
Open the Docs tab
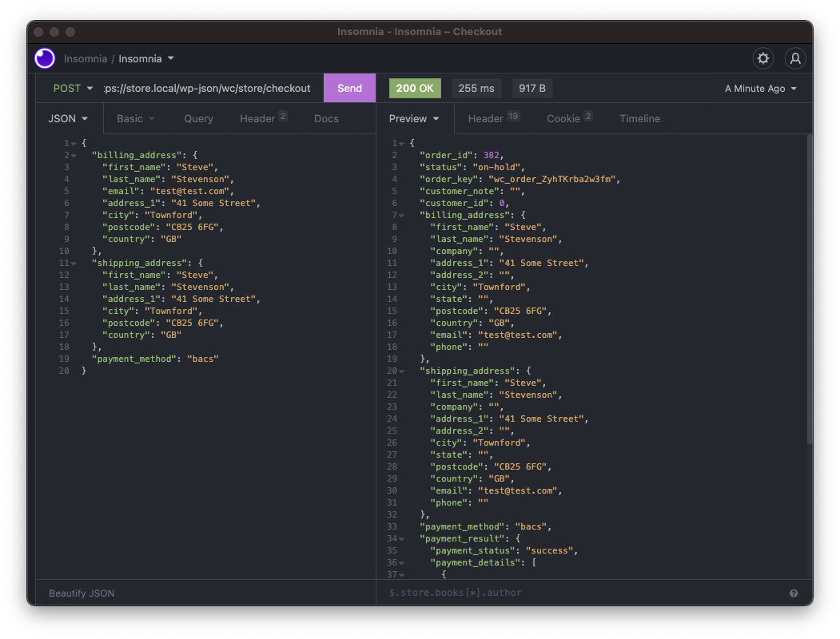click(x=326, y=118)
